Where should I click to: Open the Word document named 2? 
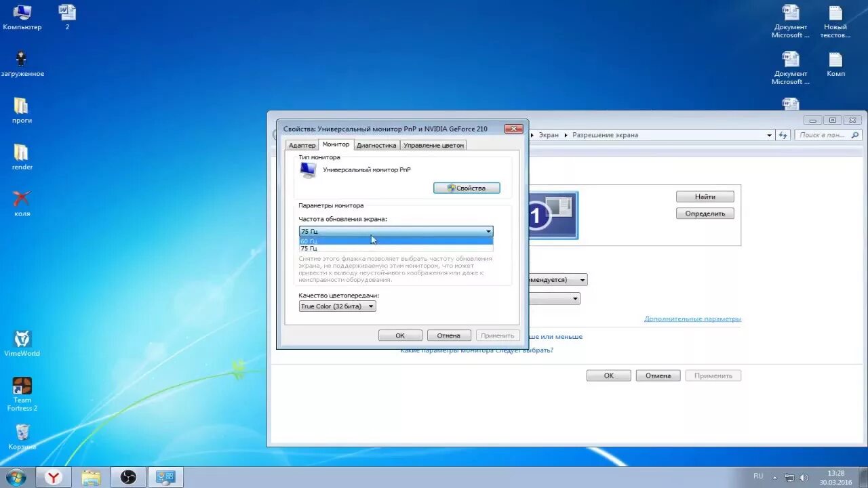[67, 17]
